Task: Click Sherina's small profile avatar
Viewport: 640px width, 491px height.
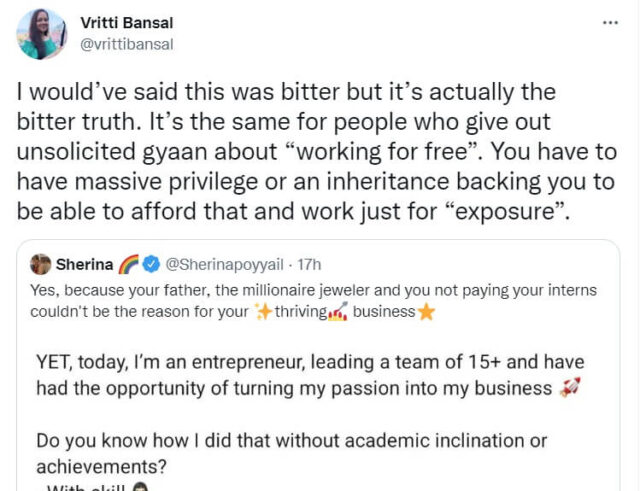Action: point(41,265)
